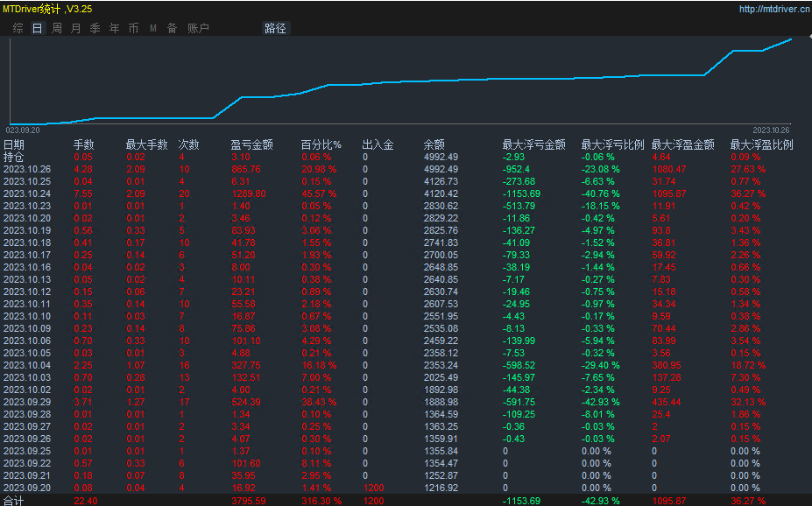Open the 月 monthly tab

(x=75, y=29)
